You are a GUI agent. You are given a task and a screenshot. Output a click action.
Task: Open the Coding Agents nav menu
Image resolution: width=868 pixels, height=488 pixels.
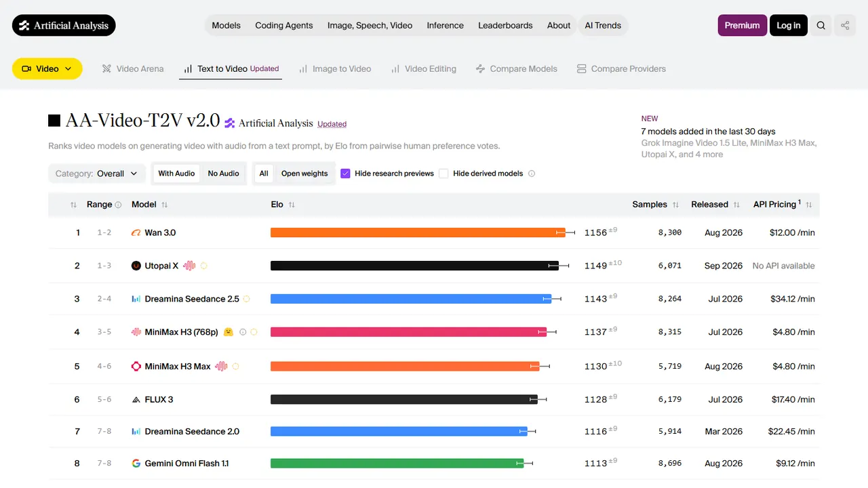pos(284,26)
